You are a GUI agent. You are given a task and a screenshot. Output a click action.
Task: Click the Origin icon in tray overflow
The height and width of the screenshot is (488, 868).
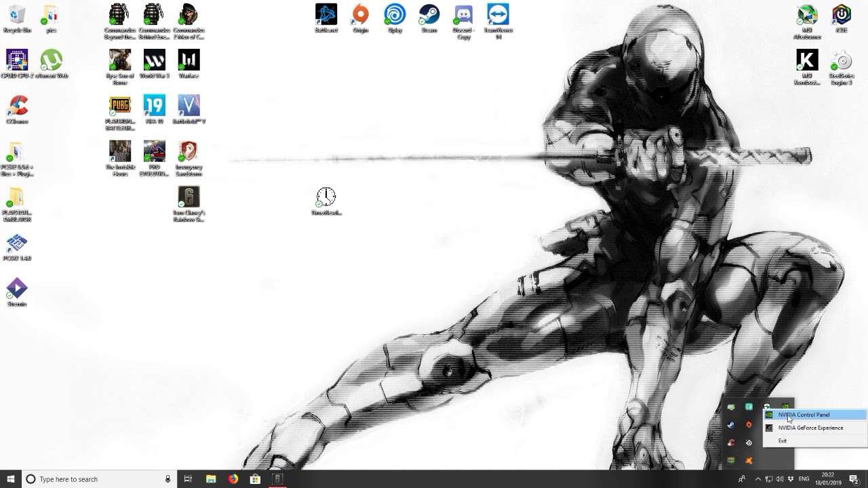(x=749, y=425)
